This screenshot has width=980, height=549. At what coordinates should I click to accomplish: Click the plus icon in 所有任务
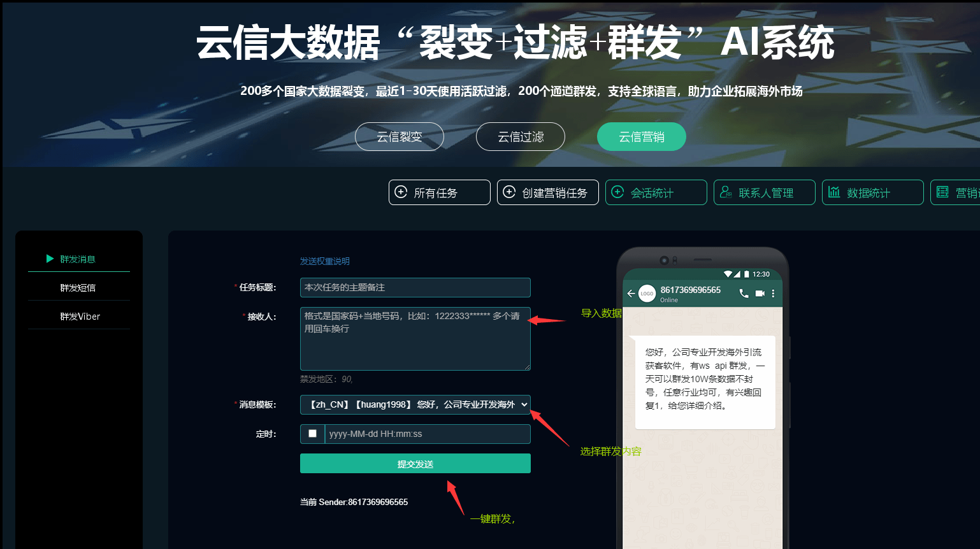[x=401, y=192]
